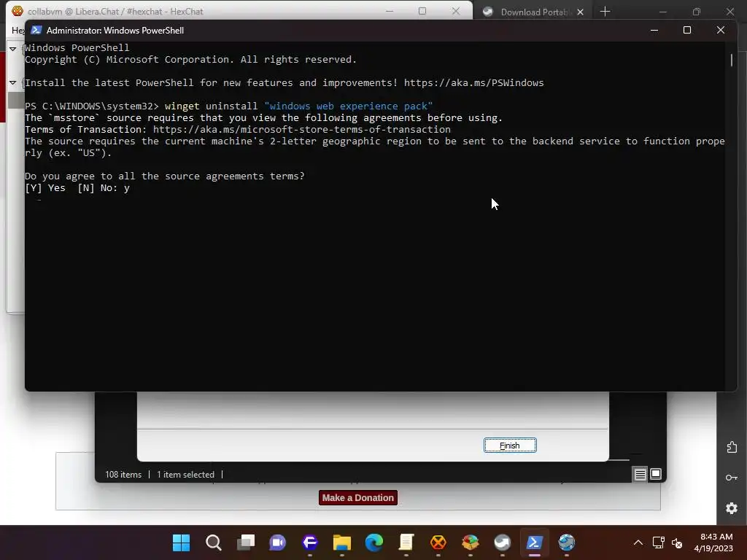This screenshot has width=747, height=560.
Task: Open the Chat (Teams) taskbar icon
Action: (x=278, y=542)
